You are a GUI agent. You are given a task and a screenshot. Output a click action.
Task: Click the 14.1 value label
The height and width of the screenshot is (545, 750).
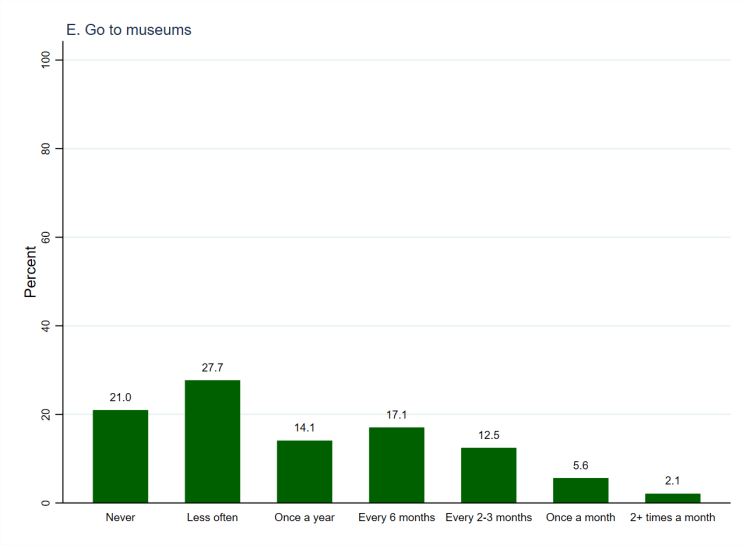click(304, 428)
